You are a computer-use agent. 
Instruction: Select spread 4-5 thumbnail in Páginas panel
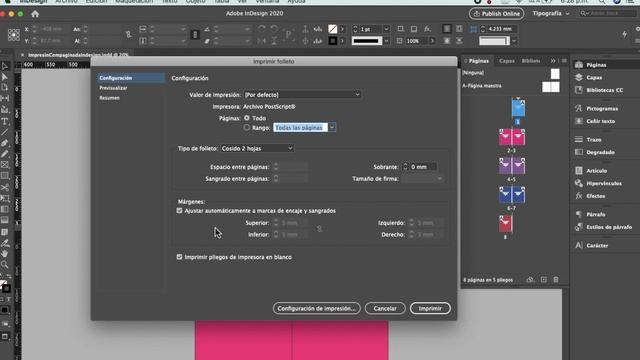512,166
